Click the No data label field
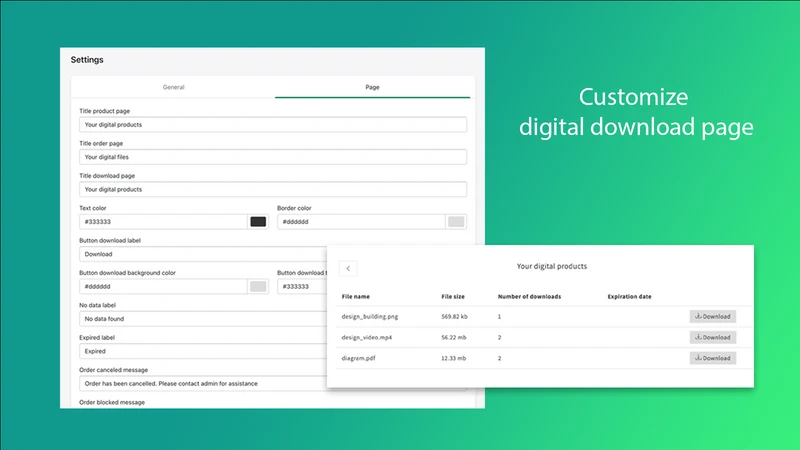800x450 pixels. tap(203, 319)
